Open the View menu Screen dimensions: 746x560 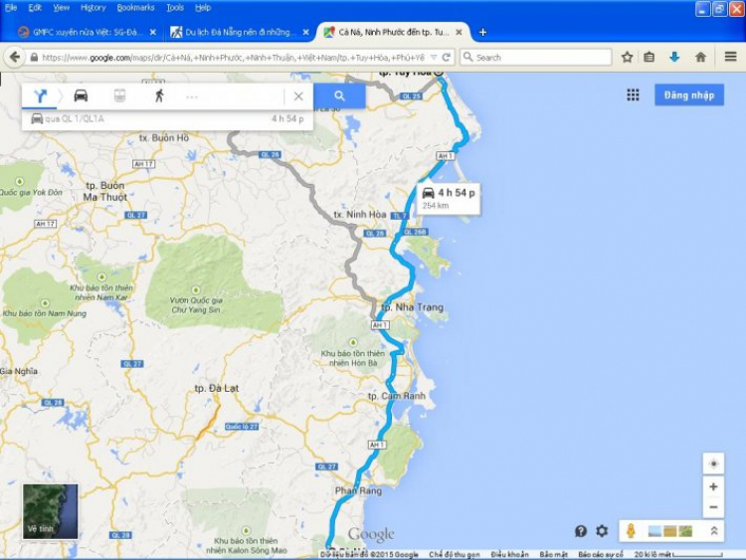tap(62, 8)
